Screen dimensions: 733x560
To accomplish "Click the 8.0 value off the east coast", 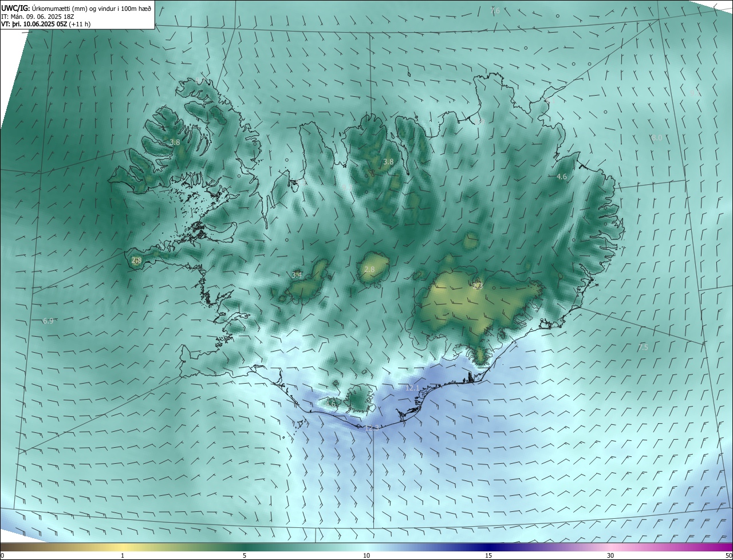I will [x=657, y=138].
